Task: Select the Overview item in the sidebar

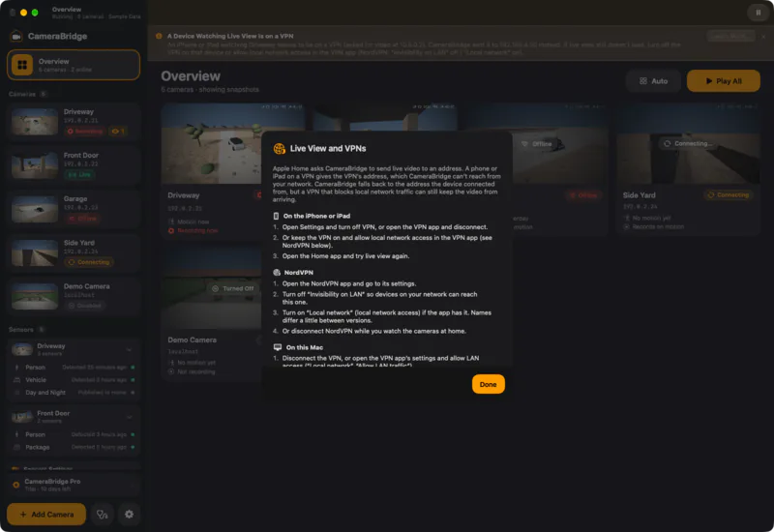Action: tap(74, 65)
